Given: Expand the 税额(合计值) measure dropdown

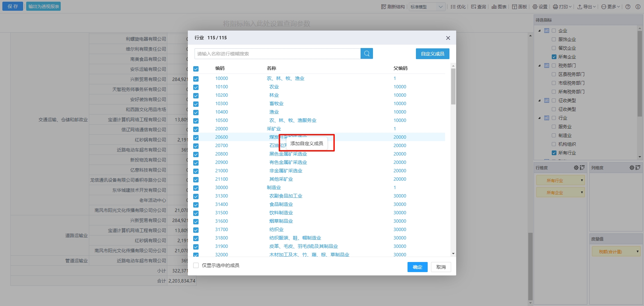Looking at the screenshot, I should [637, 251].
